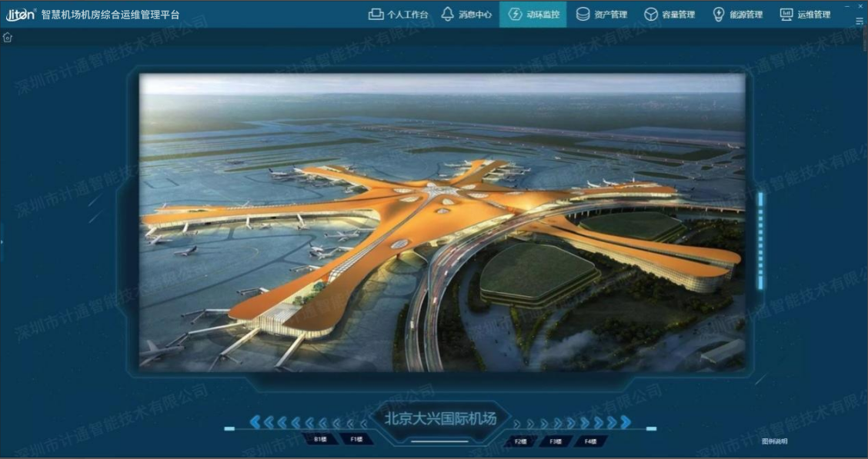Choose the F4楼 floor
This screenshot has width=868, height=459.
tap(589, 441)
